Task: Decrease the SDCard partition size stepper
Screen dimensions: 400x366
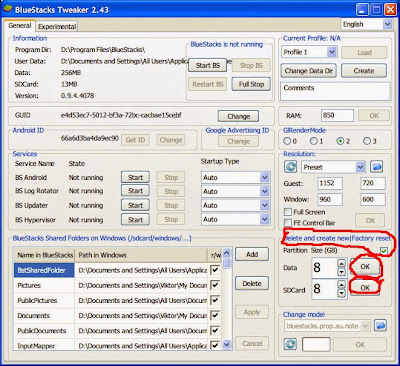Action: tap(341, 293)
